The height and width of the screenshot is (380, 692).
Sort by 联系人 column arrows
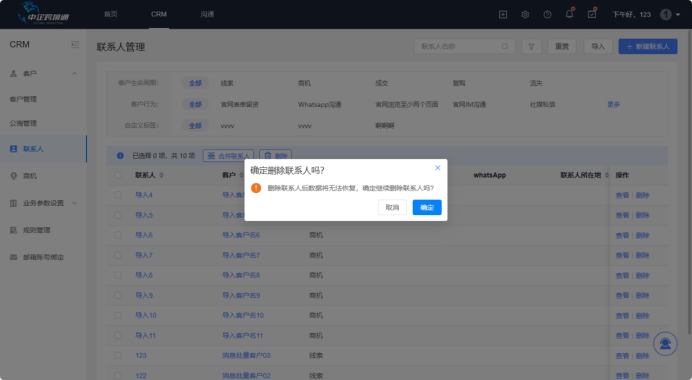click(x=161, y=175)
